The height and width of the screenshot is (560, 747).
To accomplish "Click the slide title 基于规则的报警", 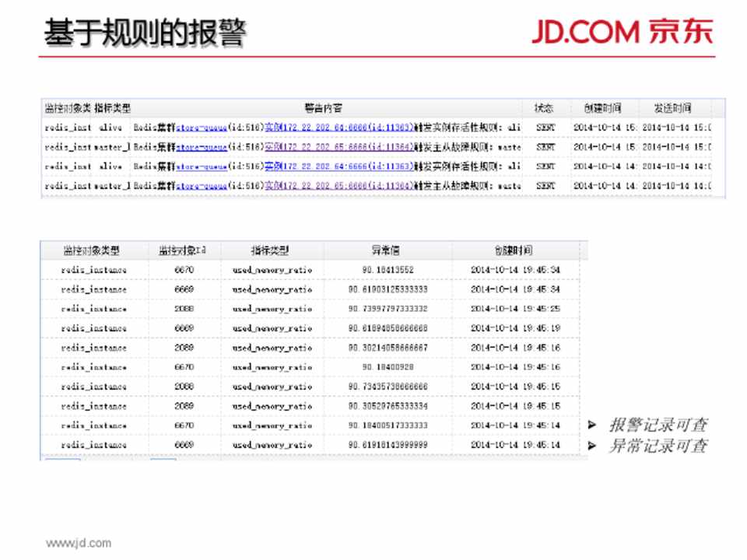I will pyautogui.click(x=145, y=33).
